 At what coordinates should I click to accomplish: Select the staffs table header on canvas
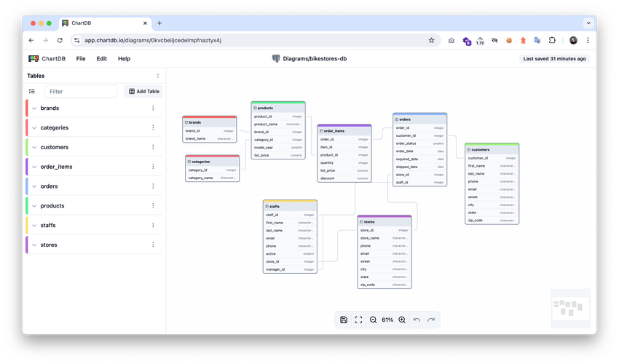290,206
